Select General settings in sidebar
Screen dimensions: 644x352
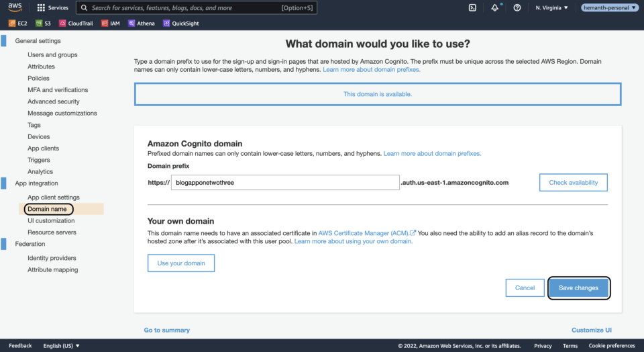coord(38,41)
